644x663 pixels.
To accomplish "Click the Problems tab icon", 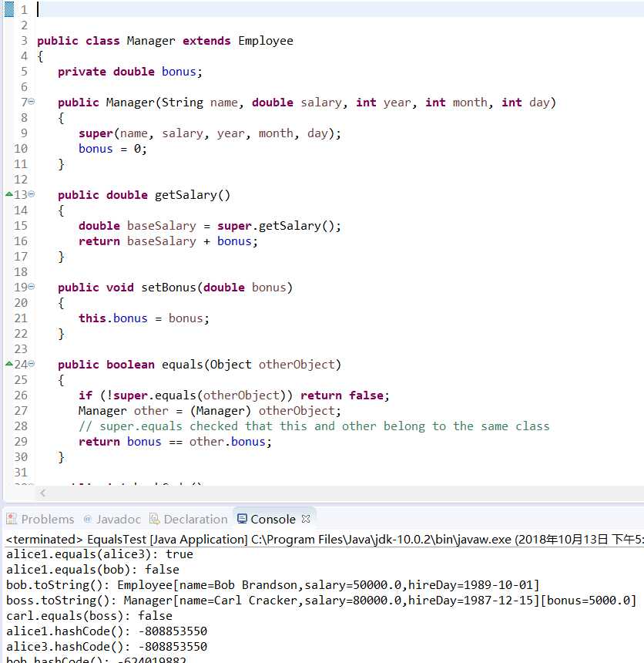I will (12, 519).
